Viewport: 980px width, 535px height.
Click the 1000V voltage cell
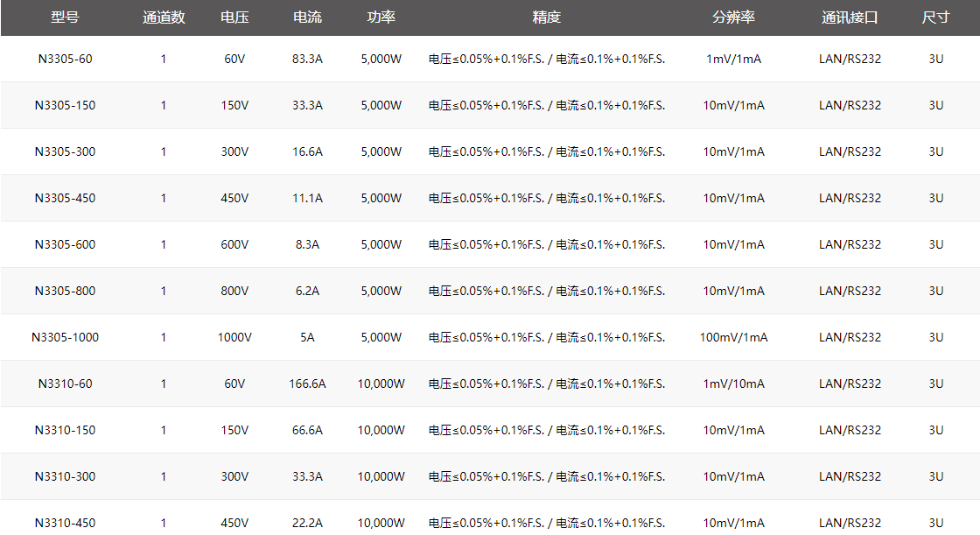tap(234, 337)
